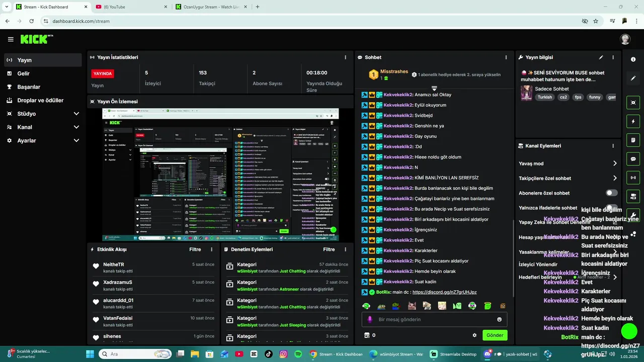Open Denetim Eylemleri three-dot menu
This screenshot has height=362, width=644.
pyautogui.click(x=345, y=249)
